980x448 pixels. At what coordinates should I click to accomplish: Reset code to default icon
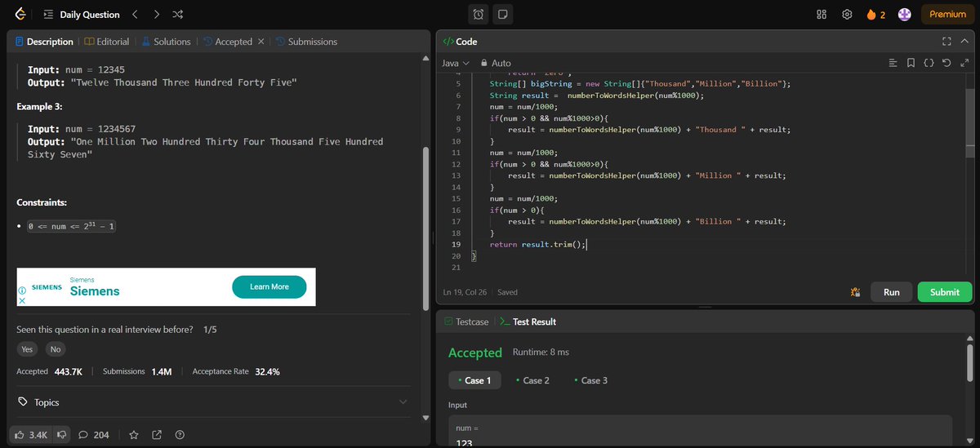(x=947, y=63)
